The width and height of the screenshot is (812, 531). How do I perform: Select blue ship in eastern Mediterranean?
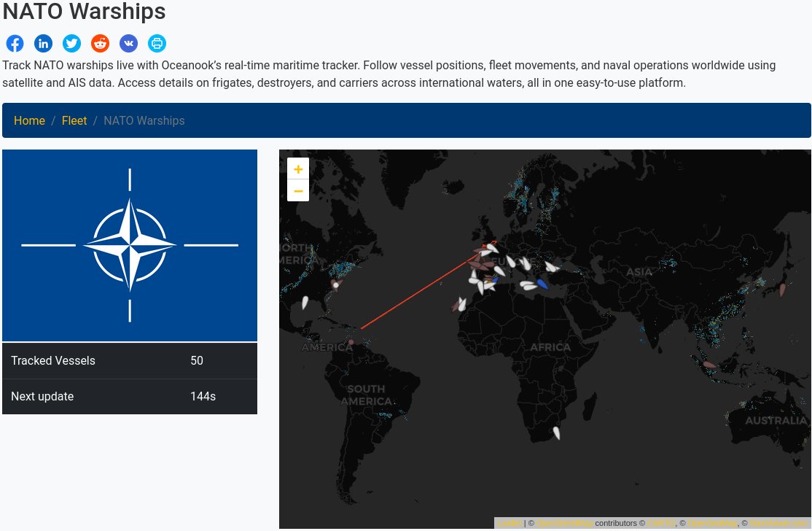542,284
